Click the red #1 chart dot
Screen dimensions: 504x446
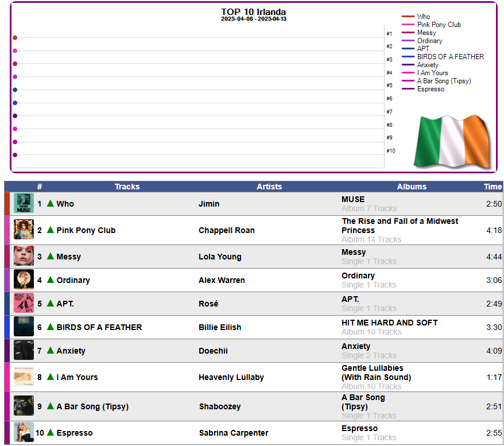click(x=15, y=37)
